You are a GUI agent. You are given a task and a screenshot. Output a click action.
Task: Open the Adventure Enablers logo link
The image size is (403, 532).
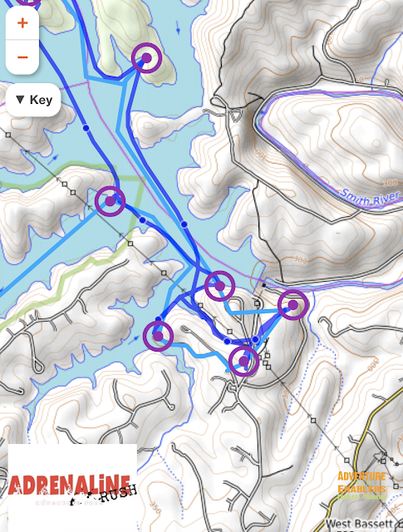coord(361,485)
